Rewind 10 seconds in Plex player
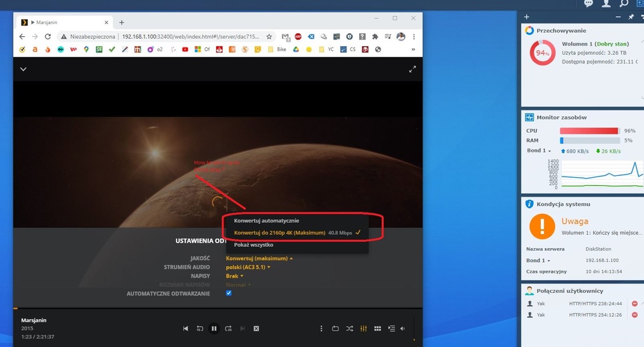 tap(199, 328)
